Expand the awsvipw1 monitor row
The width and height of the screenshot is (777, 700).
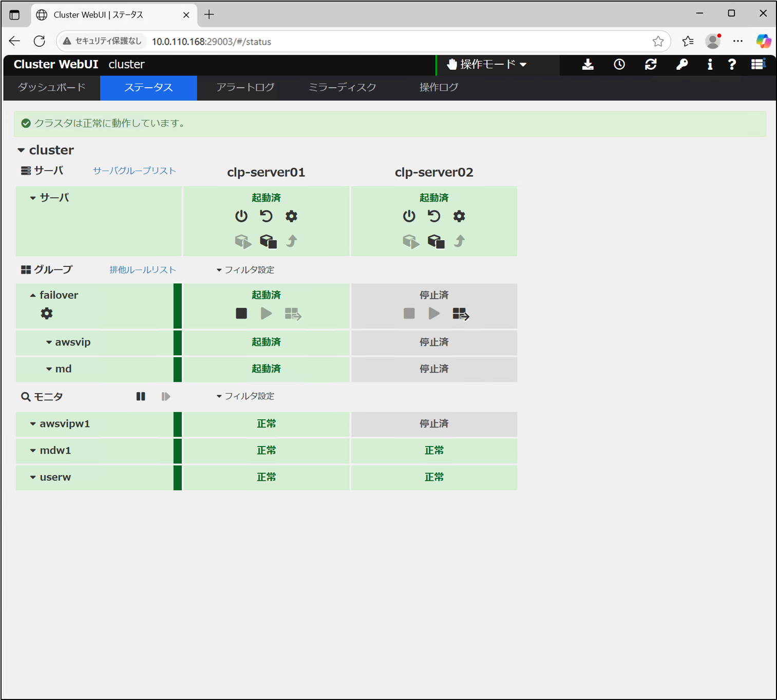(x=33, y=424)
